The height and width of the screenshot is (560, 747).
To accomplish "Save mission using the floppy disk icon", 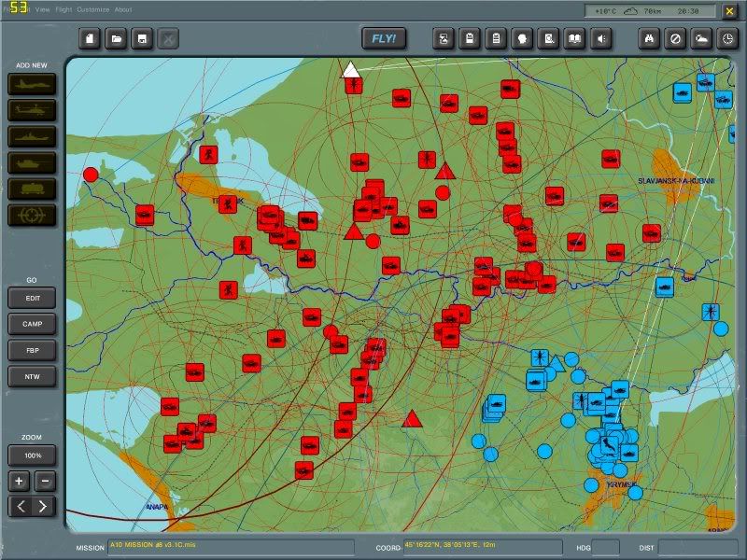I will click(142, 39).
